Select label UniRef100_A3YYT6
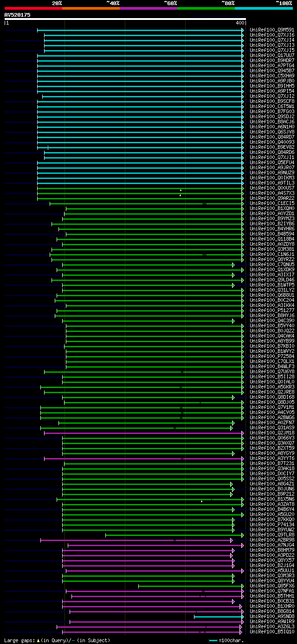Image resolution: width=297 pixels, height=644 pixels. (x=272, y=458)
